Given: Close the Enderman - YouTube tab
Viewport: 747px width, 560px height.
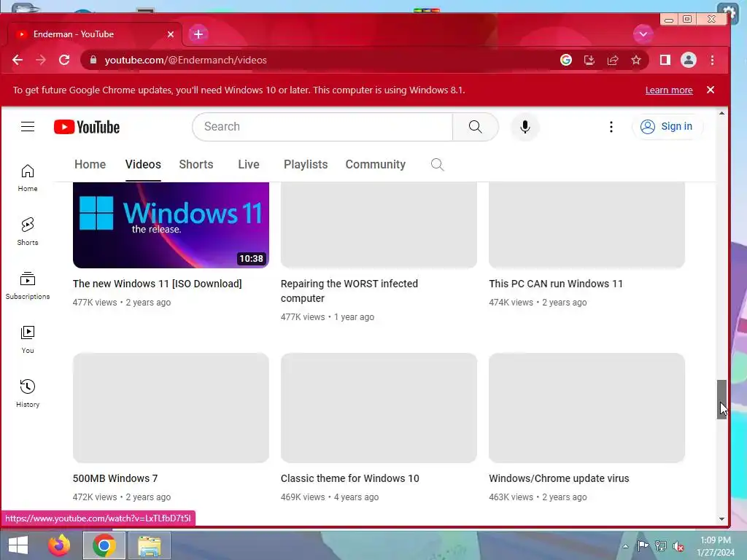Looking at the screenshot, I should [171, 34].
